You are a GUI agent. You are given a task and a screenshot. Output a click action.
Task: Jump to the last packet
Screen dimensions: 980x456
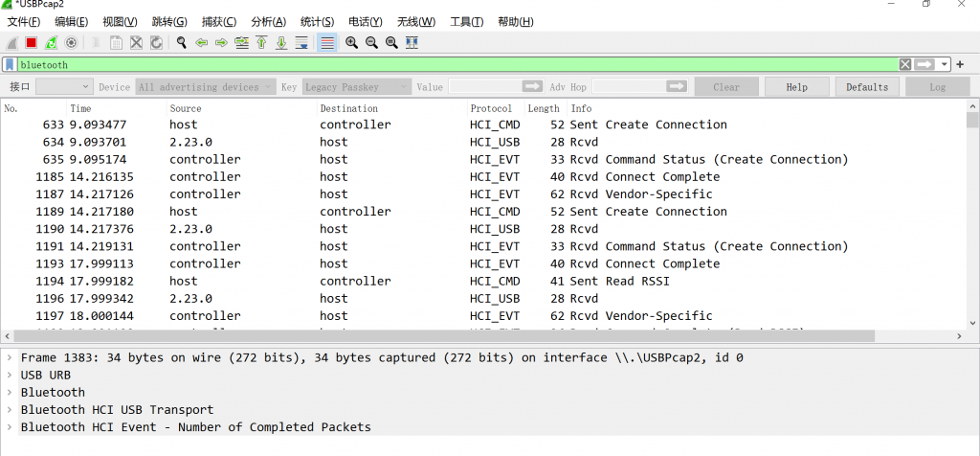click(x=281, y=42)
